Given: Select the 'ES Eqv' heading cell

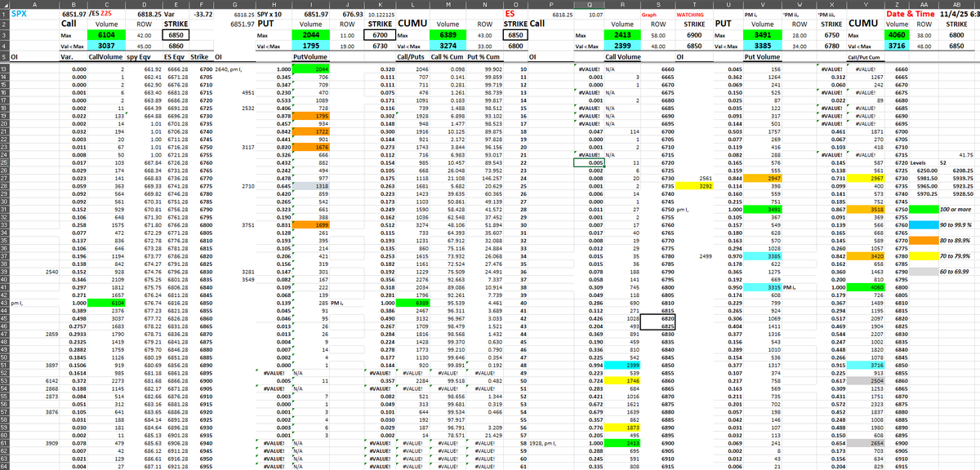Looking at the screenshot, I should 177,58.
